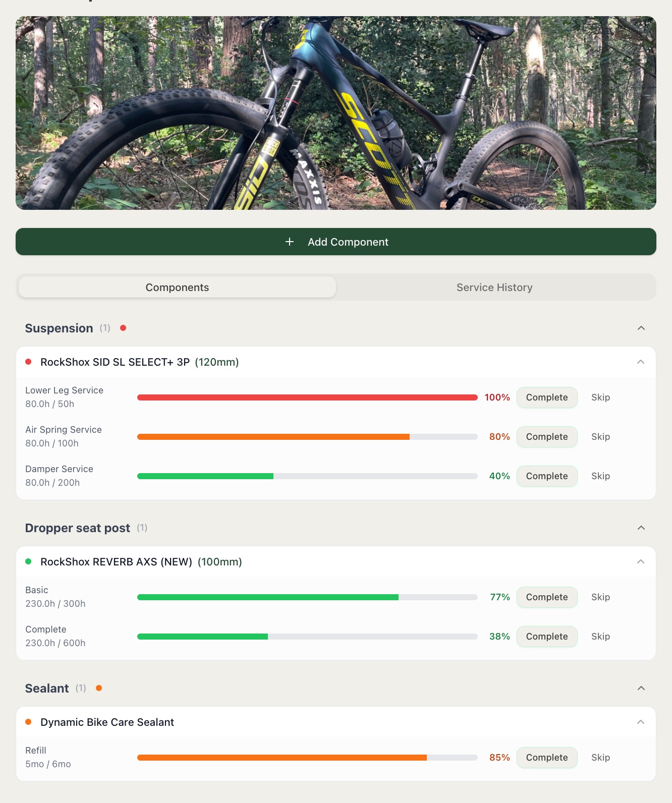
Task: Complete the sealant Refill task
Action: click(547, 758)
